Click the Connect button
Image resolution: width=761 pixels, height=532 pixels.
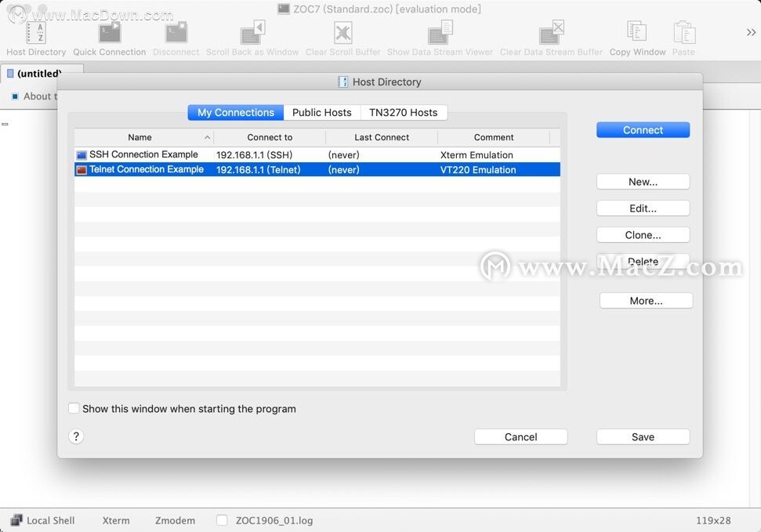pos(643,130)
